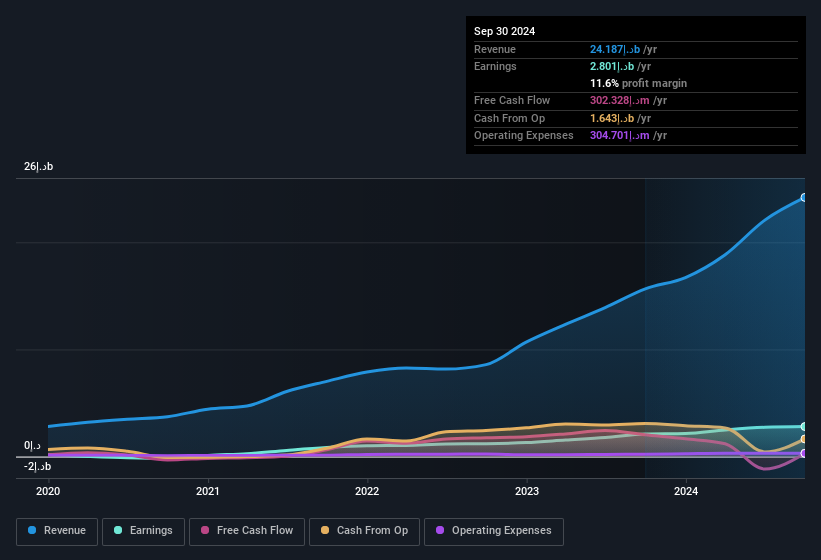
Task: Click the 2020 x-axis label
Action: [x=48, y=491]
